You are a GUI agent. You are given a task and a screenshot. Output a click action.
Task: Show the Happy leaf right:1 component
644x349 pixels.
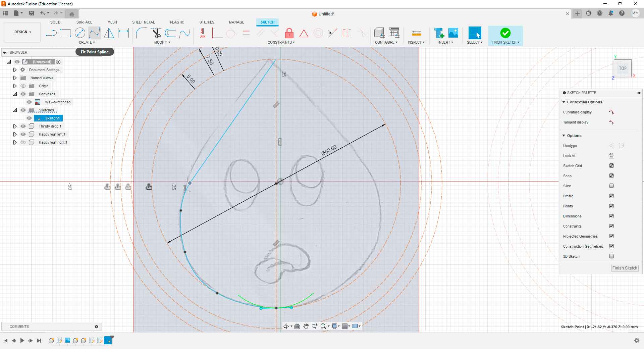(x=23, y=142)
